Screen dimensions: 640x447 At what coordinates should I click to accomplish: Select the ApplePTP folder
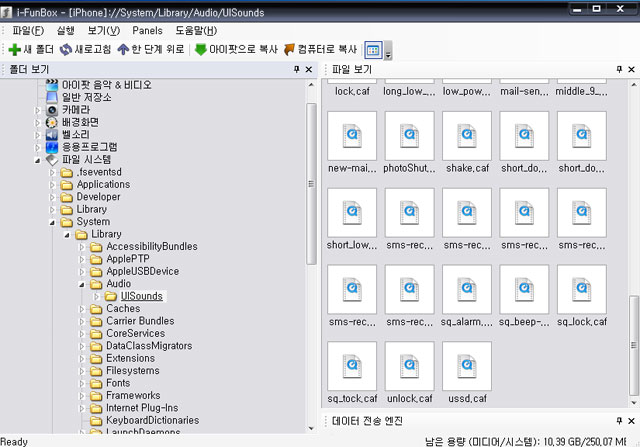[128, 259]
